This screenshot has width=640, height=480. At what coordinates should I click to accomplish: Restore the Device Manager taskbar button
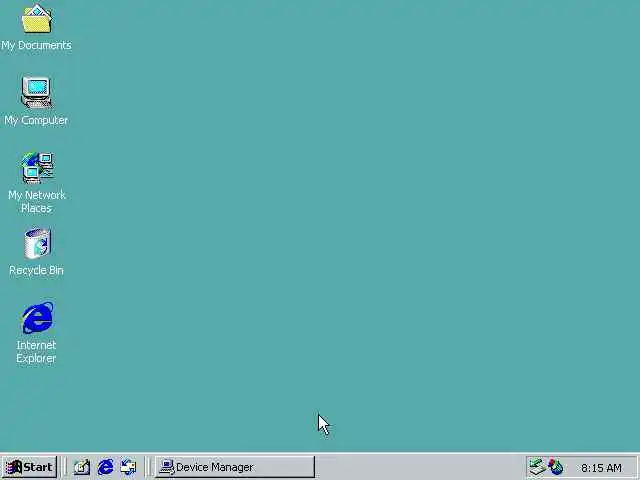coord(235,467)
